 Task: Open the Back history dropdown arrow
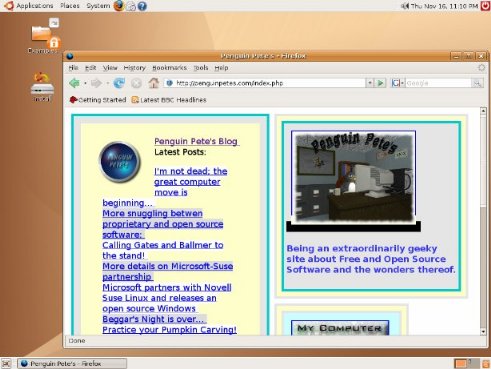pos(85,83)
